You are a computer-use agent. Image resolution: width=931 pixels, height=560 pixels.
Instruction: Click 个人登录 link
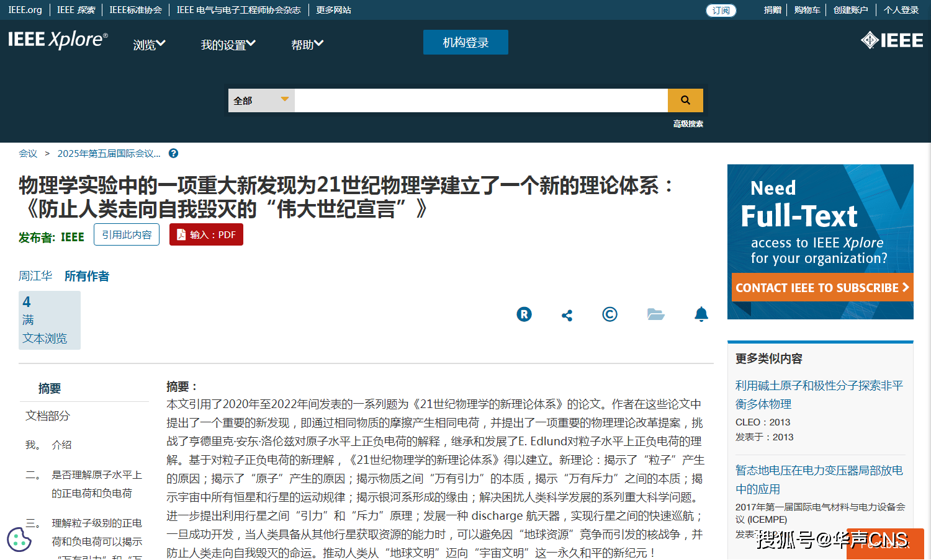pos(901,10)
